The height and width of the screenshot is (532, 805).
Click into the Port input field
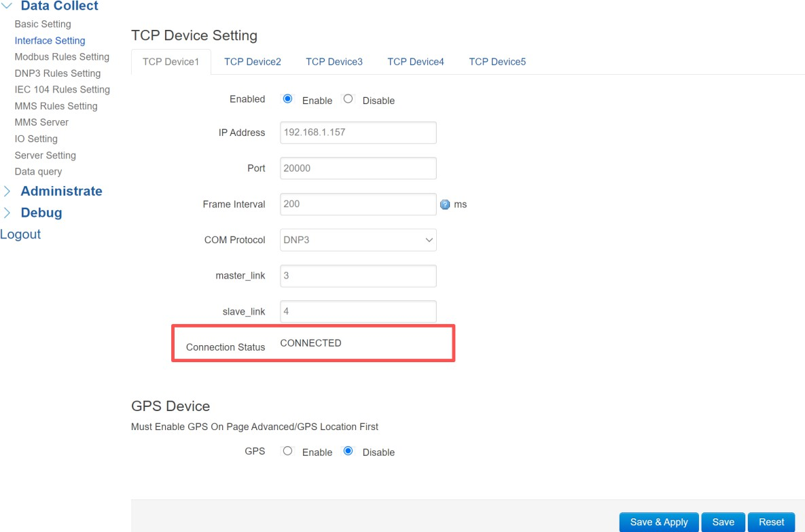point(358,169)
